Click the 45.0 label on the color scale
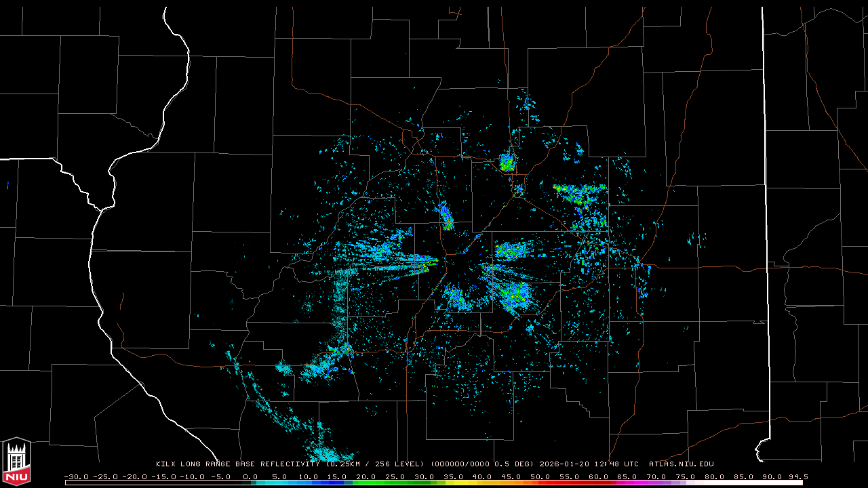868x488 pixels. coord(512,476)
